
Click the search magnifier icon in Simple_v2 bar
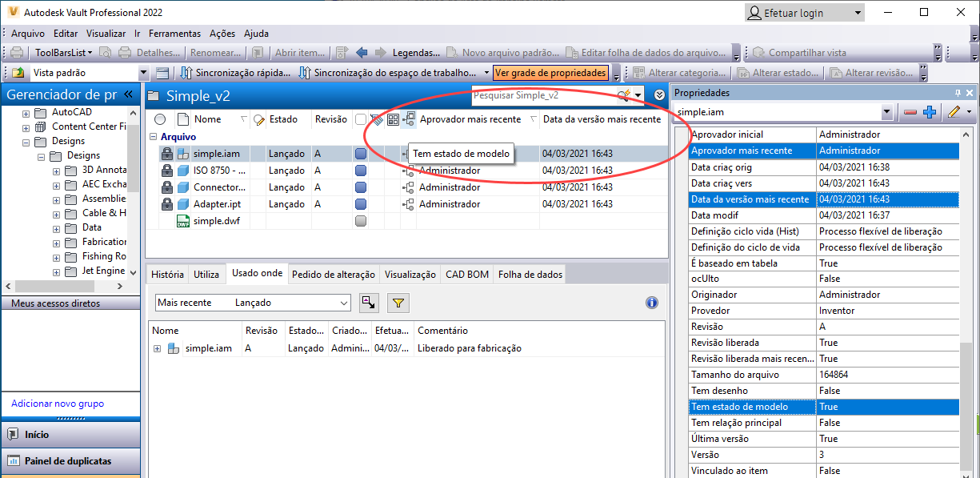623,95
